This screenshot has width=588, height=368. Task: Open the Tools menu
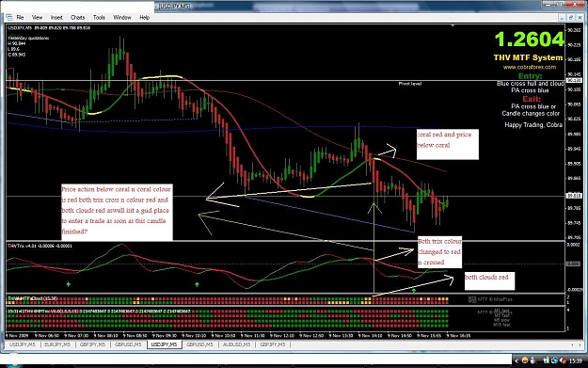pos(99,17)
